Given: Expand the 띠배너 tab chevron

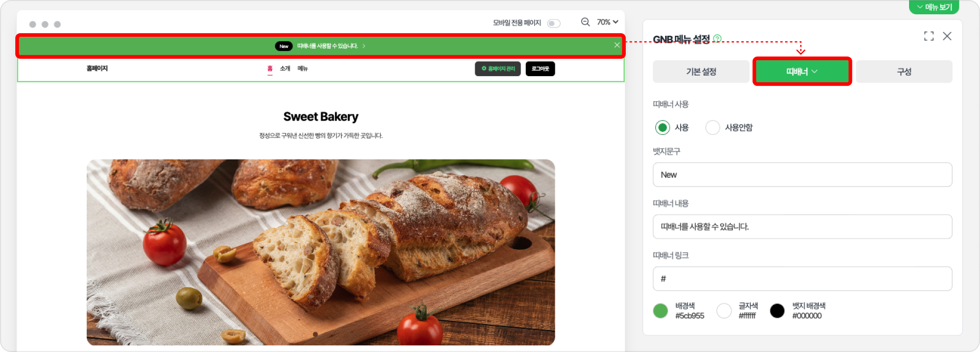Looking at the screenshot, I should (x=815, y=72).
